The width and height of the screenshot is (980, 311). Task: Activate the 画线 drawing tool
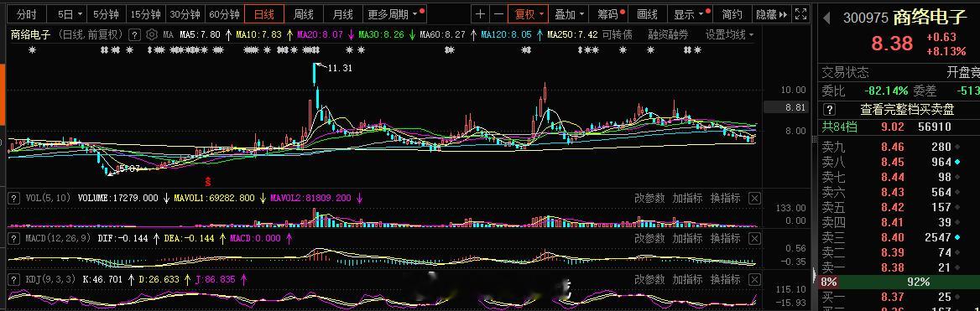647,13
